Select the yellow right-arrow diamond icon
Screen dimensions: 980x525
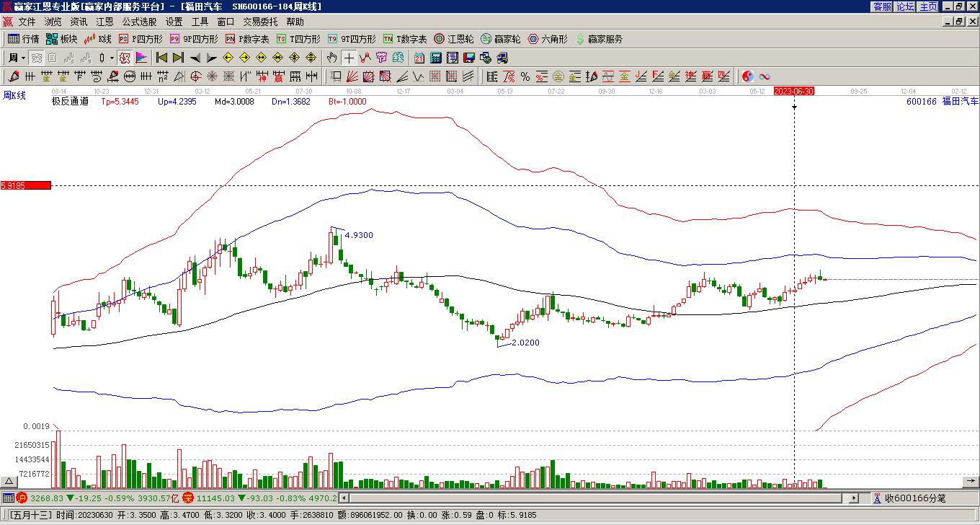244,58
